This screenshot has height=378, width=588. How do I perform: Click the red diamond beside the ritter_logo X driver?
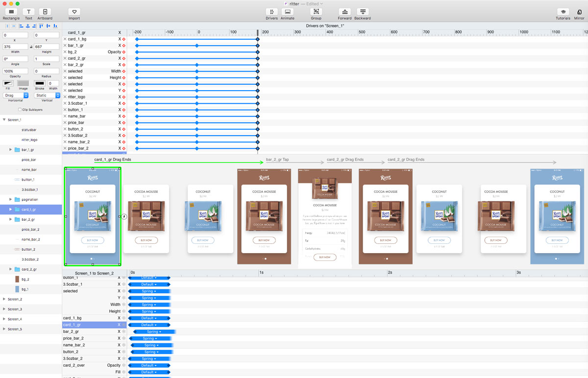pos(123,96)
